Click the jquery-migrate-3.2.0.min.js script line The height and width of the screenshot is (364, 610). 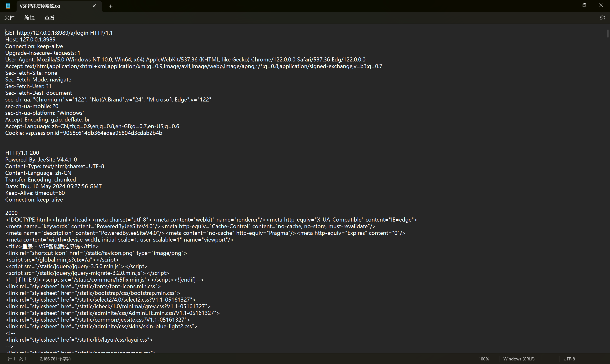click(87, 273)
